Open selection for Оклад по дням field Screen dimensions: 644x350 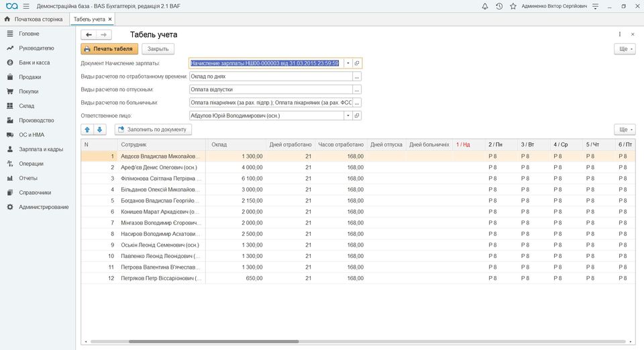(357, 77)
